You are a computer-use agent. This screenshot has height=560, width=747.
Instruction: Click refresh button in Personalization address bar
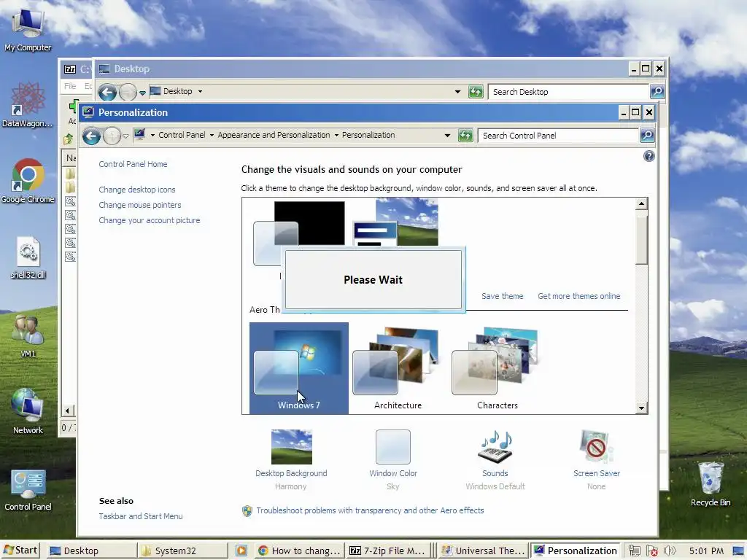[x=465, y=136]
